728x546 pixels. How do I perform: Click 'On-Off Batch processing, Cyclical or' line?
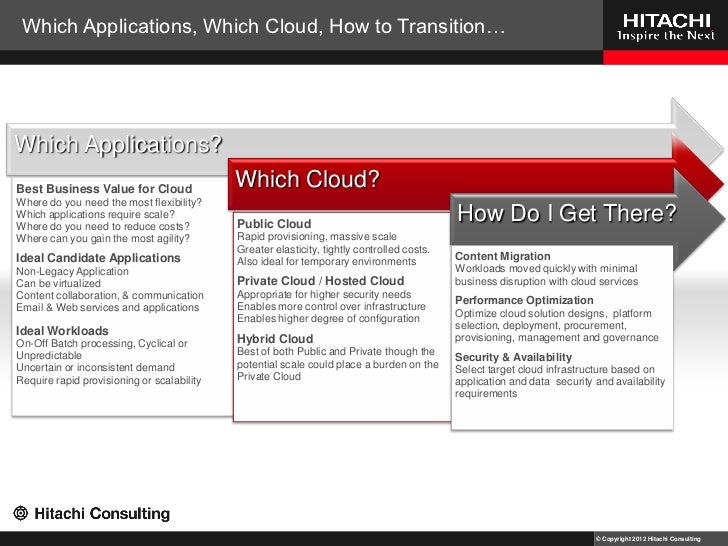point(102,344)
